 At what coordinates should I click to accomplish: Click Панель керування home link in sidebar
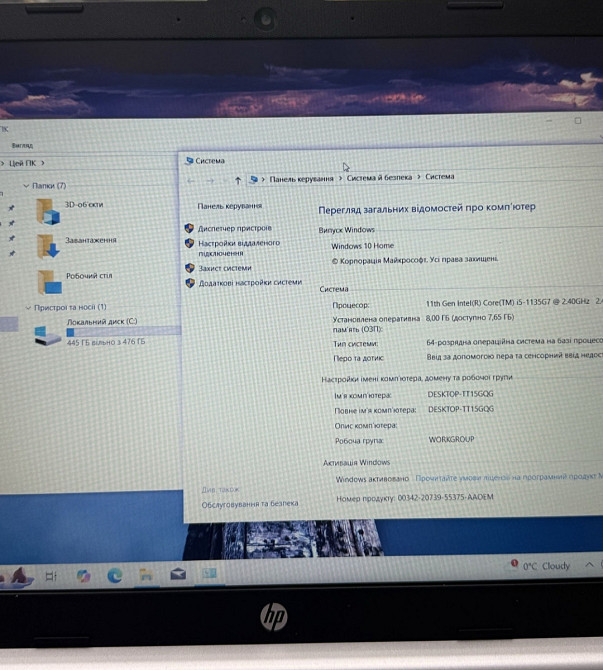point(229,206)
